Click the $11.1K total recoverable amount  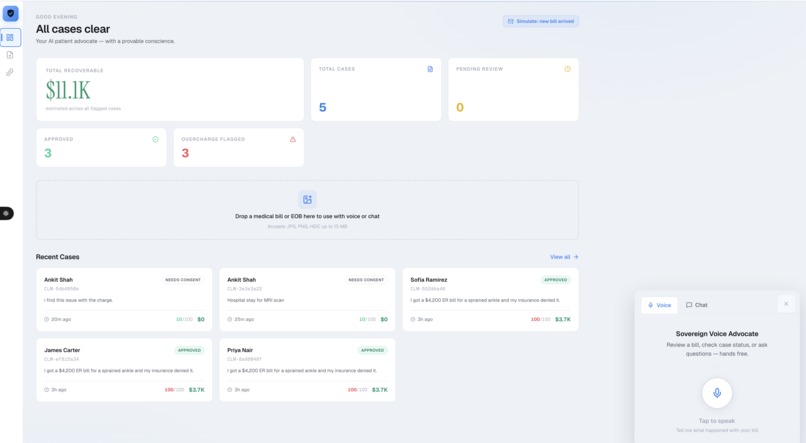(x=68, y=90)
